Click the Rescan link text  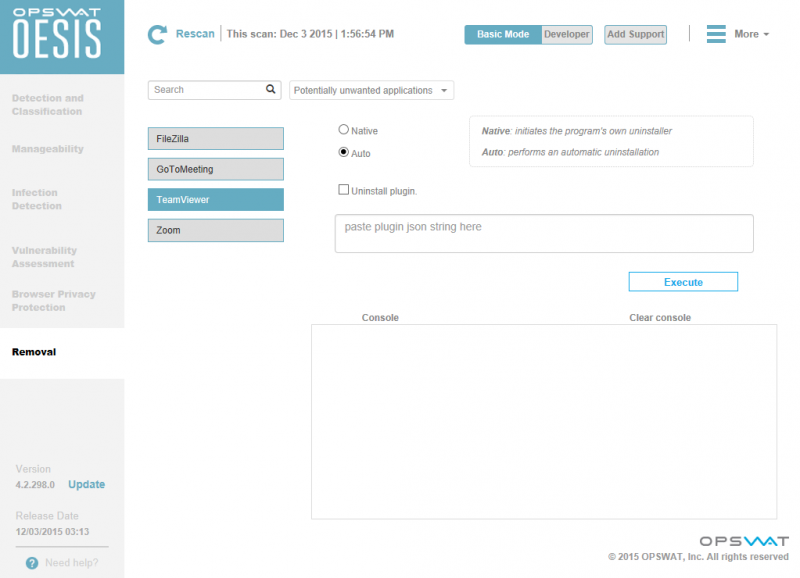point(195,34)
